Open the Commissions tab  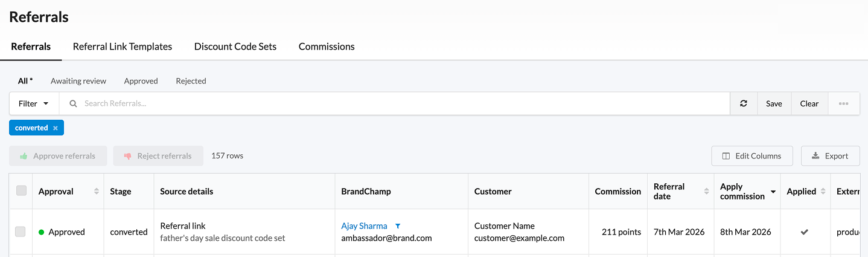pos(327,47)
